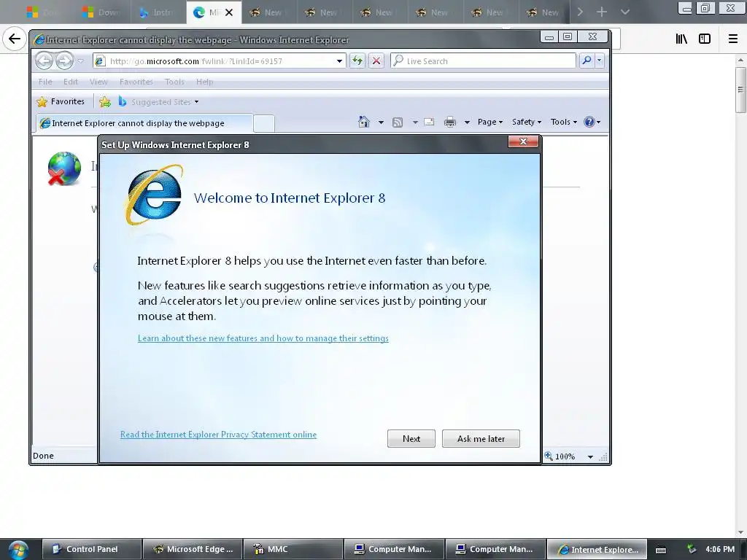This screenshot has width=747, height=560.
Task: Select 'Internet Explorer cannot display' tab
Action: [x=144, y=122]
